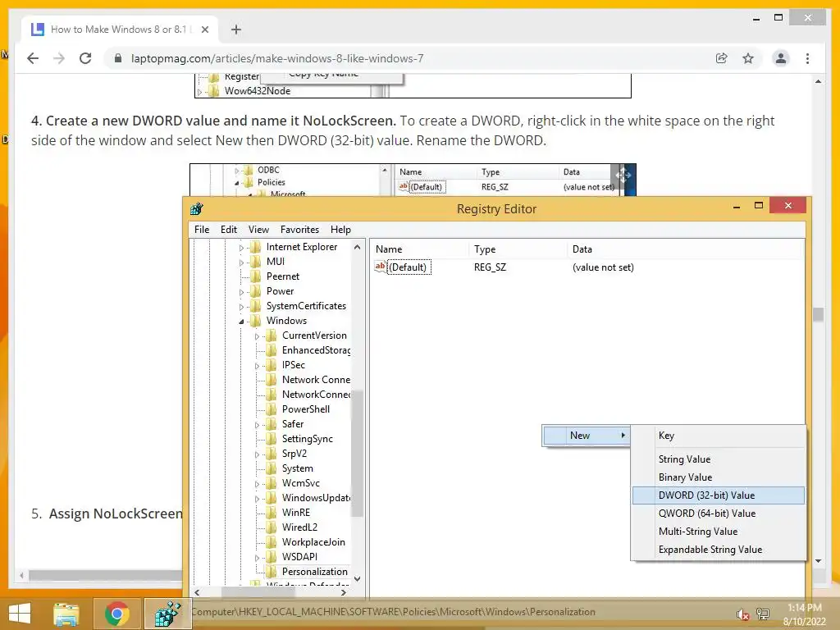This screenshot has height=630, width=840.
Task: Click the REG_SZ type cell
Action: (490, 267)
